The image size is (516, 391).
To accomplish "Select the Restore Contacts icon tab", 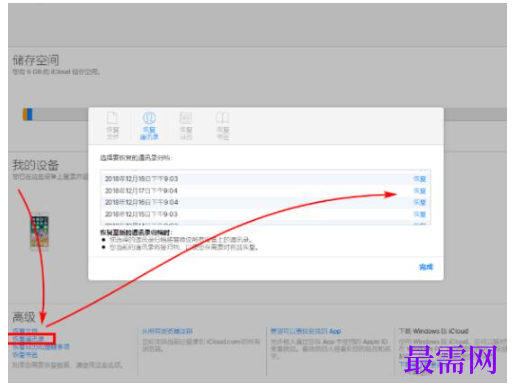I will pyautogui.click(x=149, y=126).
